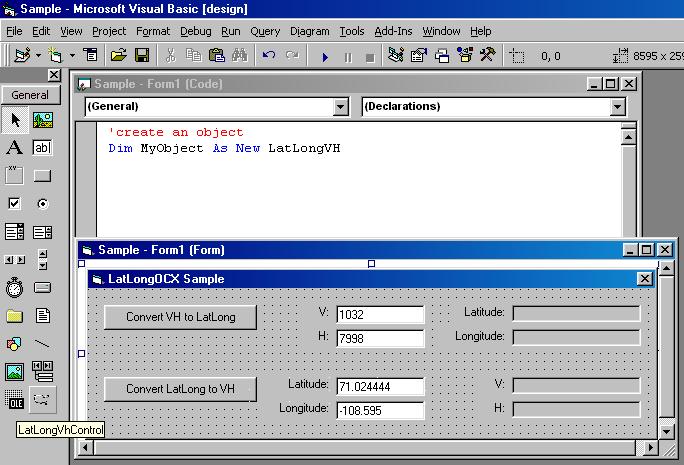The height and width of the screenshot is (465, 684).
Task: Click the Cut scissors icon
Action: [171, 55]
